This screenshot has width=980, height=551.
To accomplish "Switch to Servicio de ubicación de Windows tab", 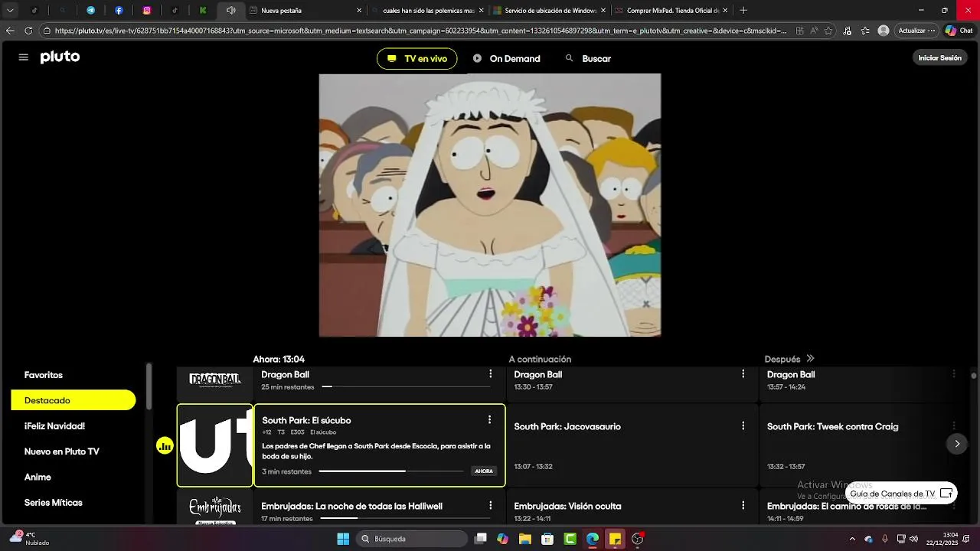I will pyautogui.click(x=550, y=11).
